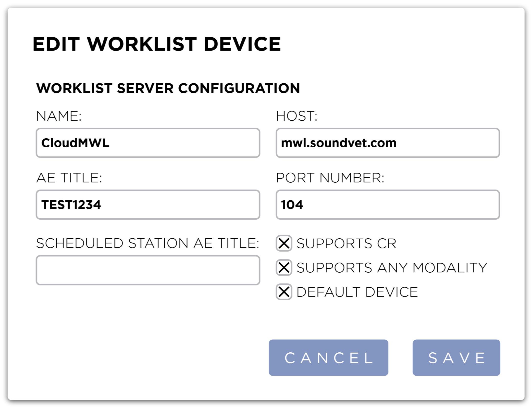Toggle the Supports Any Modality checkbox
This screenshot has height=409, width=532.
click(284, 268)
